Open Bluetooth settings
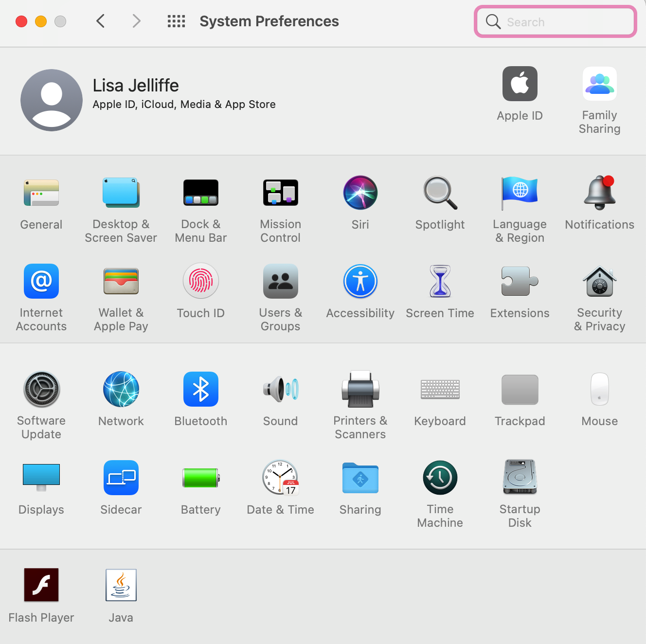 tap(201, 389)
